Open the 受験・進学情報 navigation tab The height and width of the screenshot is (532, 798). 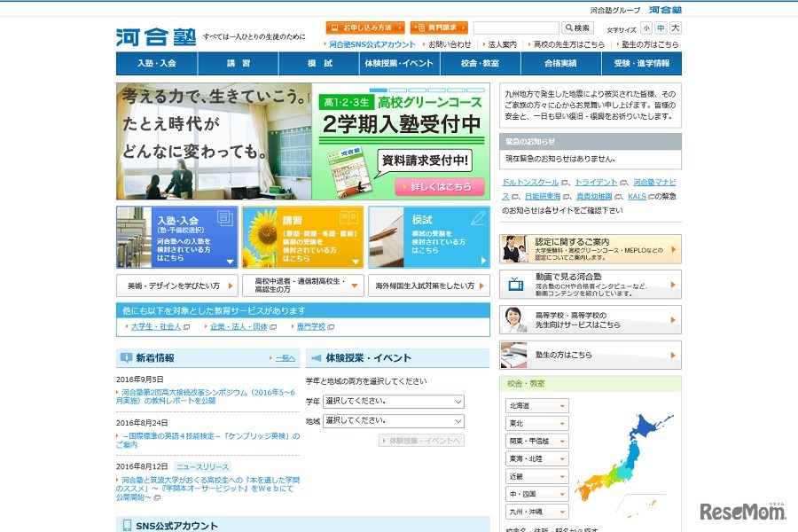[x=642, y=63]
